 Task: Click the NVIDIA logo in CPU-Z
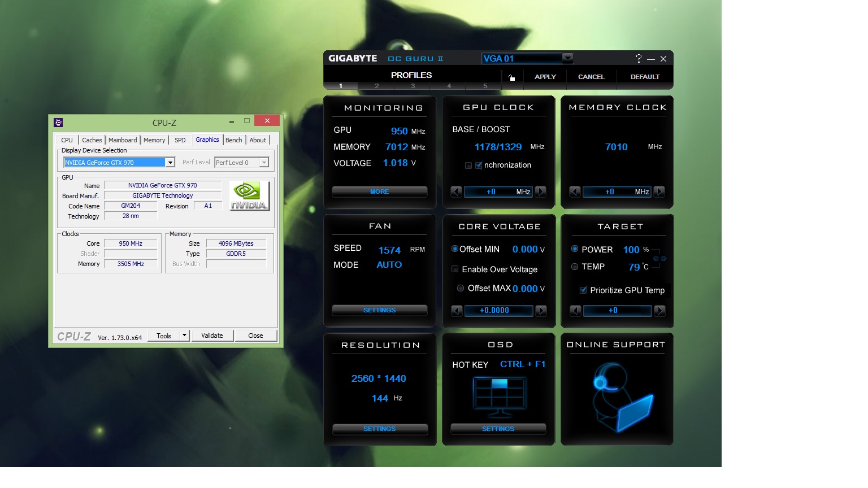click(x=249, y=196)
